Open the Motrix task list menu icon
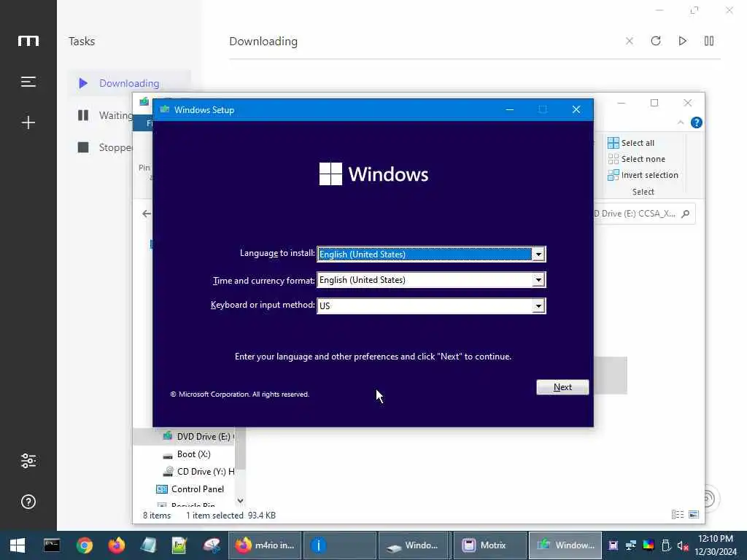The height and width of the screenshot is (560, 747). click(x=28, y=82)
